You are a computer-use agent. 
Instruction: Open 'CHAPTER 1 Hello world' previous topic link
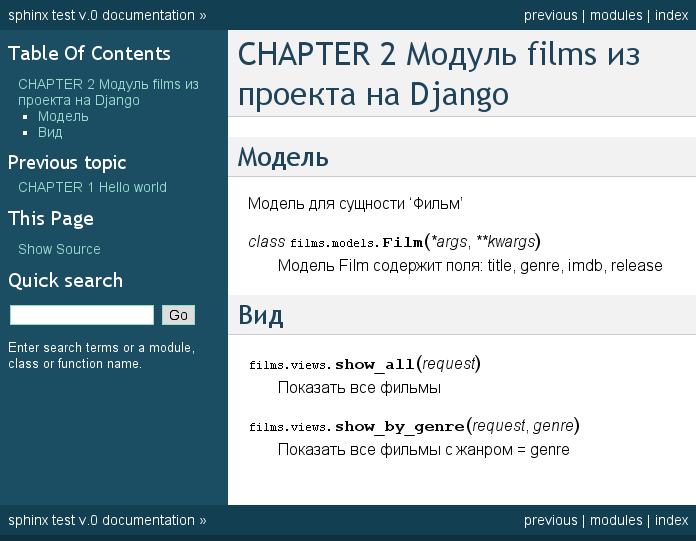(x=92, y=187)
